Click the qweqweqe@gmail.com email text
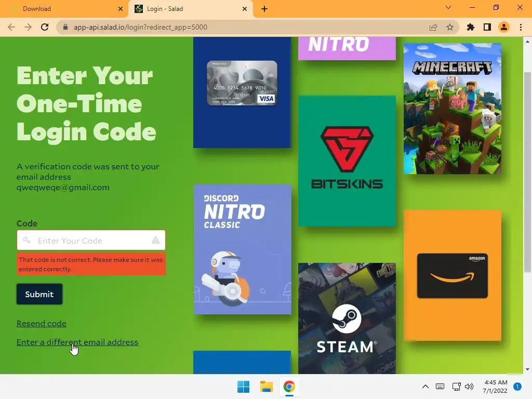 63,187
